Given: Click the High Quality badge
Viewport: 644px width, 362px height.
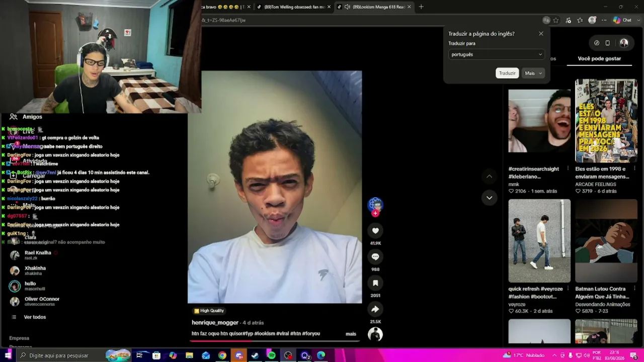Looking at the screenshot, I should [x=209, y=311].
